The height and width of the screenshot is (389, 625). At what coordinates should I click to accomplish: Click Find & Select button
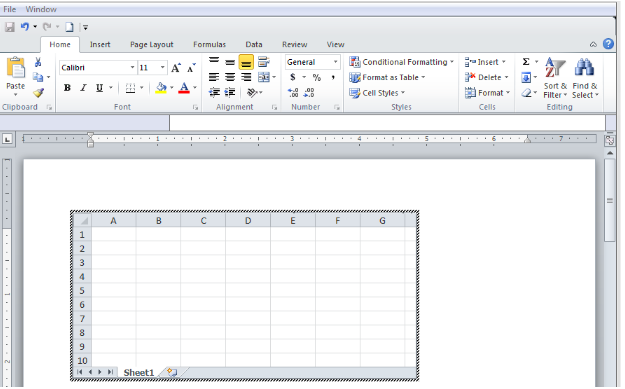click(x=585, y=78)
